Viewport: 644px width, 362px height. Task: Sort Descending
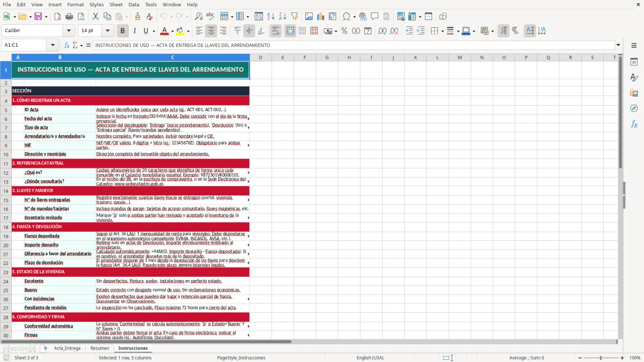click(282, 17)
